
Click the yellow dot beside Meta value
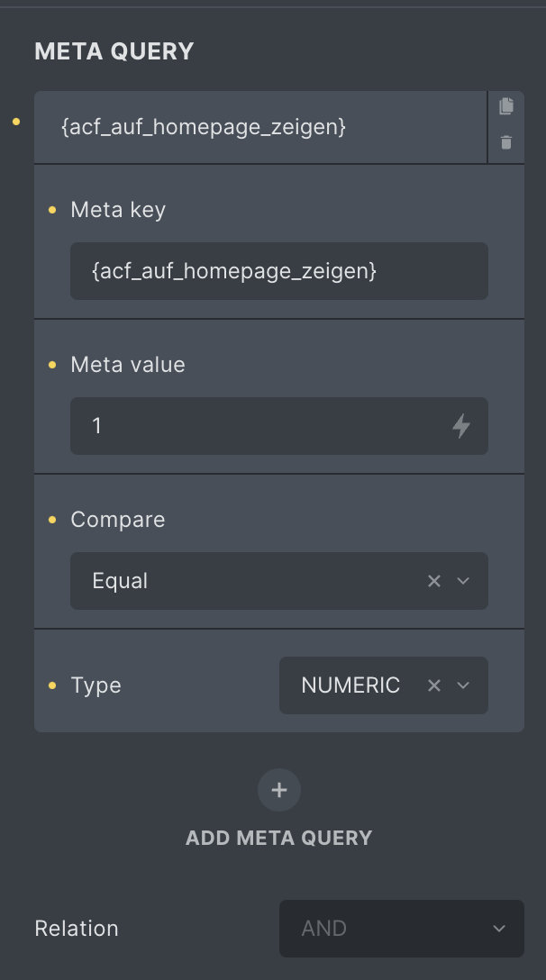pos(52,365)
